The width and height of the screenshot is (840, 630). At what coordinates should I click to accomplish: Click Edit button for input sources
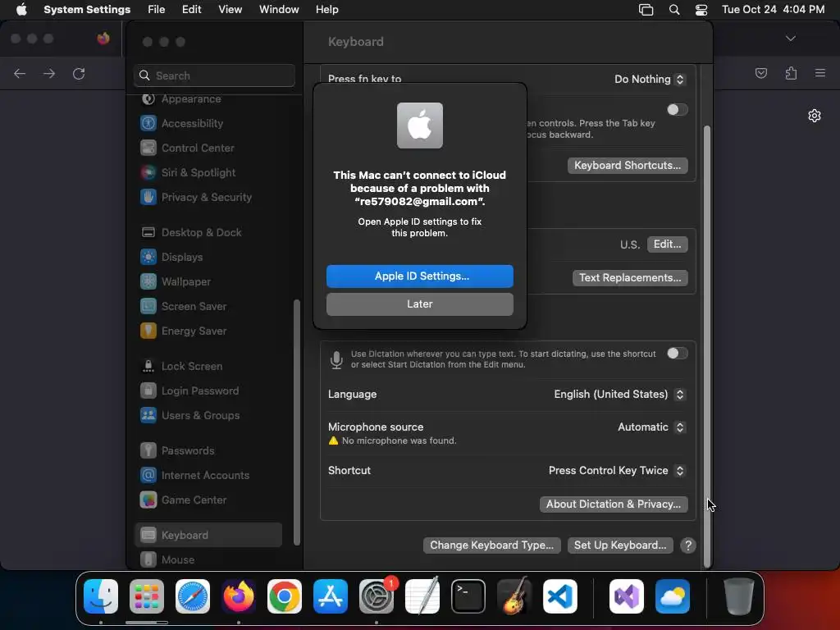[x=667, y=244]
